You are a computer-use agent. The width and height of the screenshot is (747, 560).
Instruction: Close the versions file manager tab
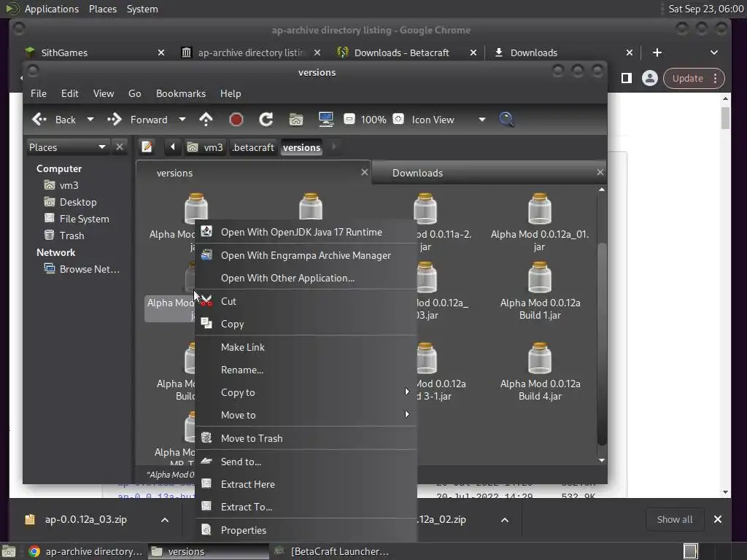(x=365, y=172)
